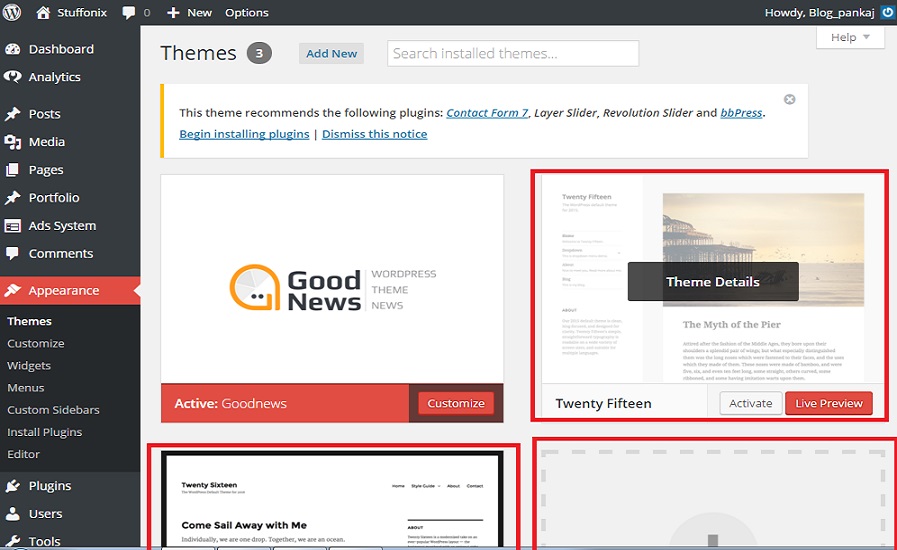Select the Themes submenu item
The width and height of the screenshot is (897, 550).
point(29,321)
